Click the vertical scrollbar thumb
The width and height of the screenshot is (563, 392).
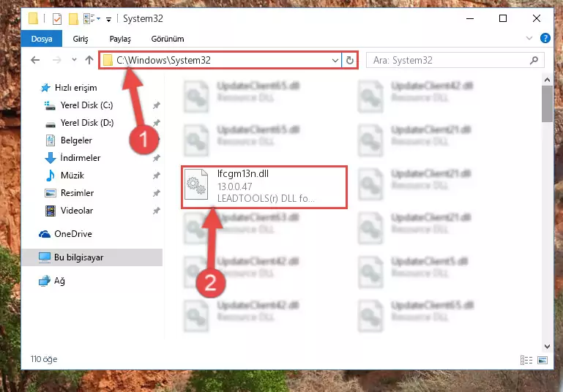point(547,104)
